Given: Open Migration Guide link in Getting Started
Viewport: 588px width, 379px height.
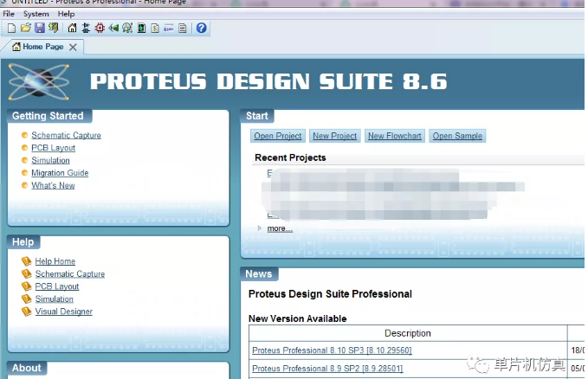Looking at the screenshot, I should [60, 173].
